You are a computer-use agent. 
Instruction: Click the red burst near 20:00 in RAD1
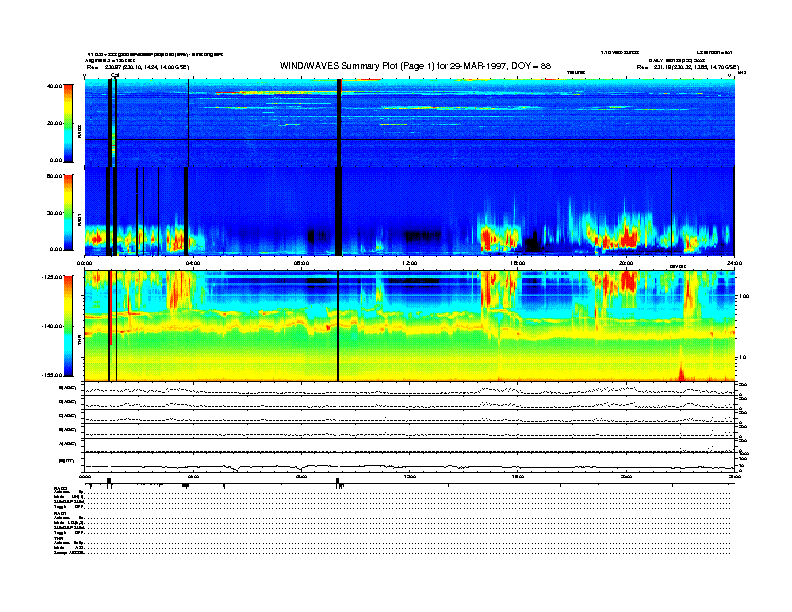pos(628,236)
